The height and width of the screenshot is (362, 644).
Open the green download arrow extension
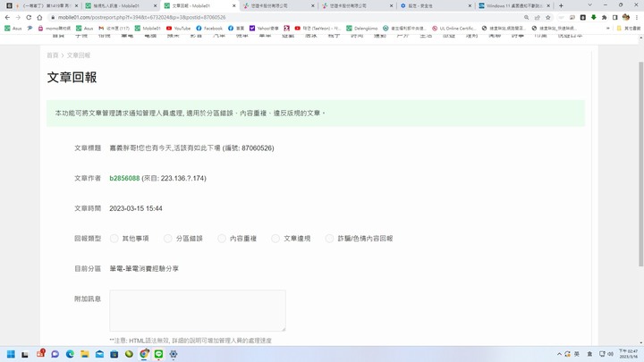(x=594, y=18)
